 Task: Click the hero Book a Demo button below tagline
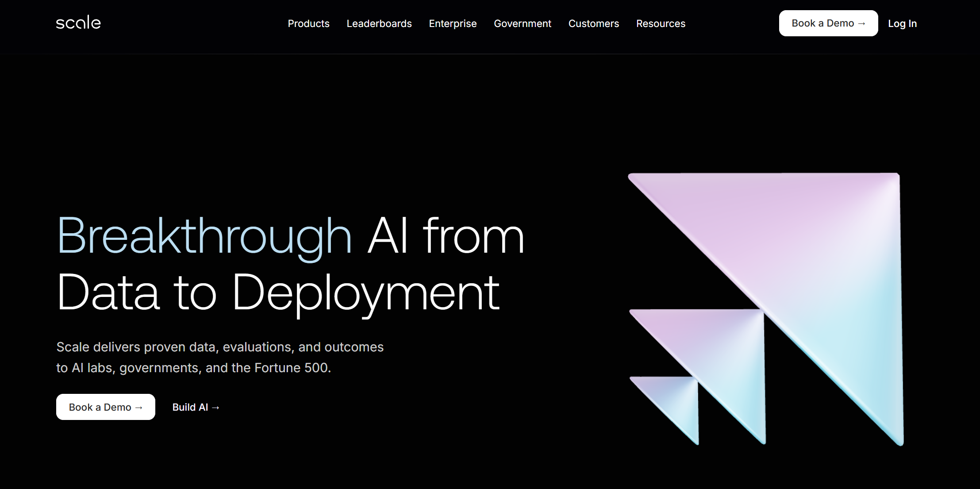click(106, 407)
